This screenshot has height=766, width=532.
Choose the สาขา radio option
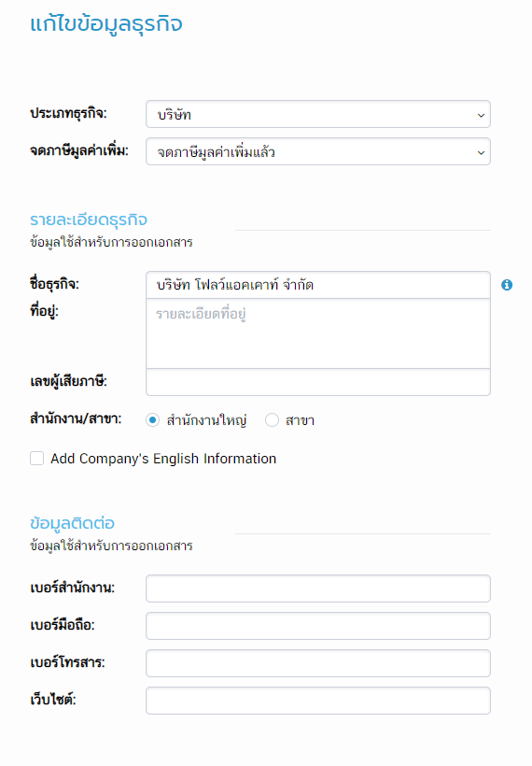[272, 420]
